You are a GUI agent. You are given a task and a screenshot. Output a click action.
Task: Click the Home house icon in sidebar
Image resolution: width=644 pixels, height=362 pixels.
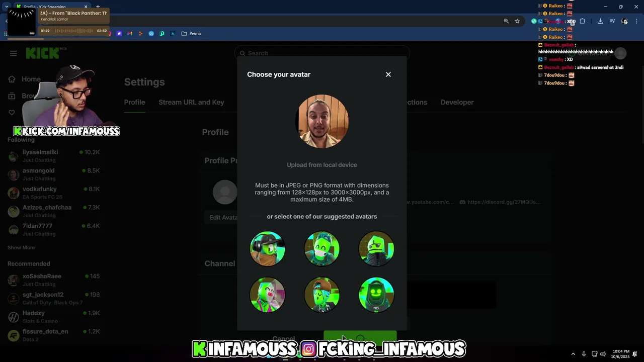(12, 79)
